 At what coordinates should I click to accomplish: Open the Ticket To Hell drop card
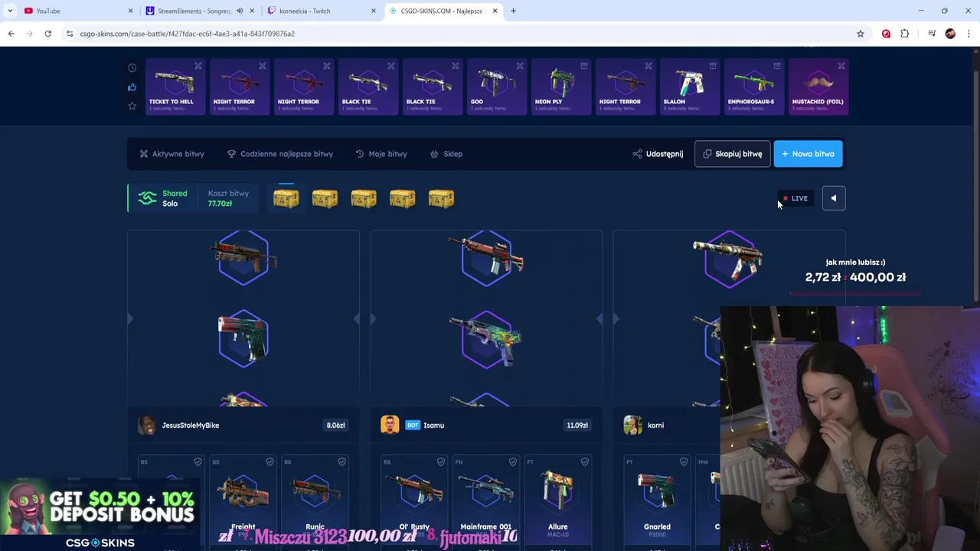(x=175, y=87)
